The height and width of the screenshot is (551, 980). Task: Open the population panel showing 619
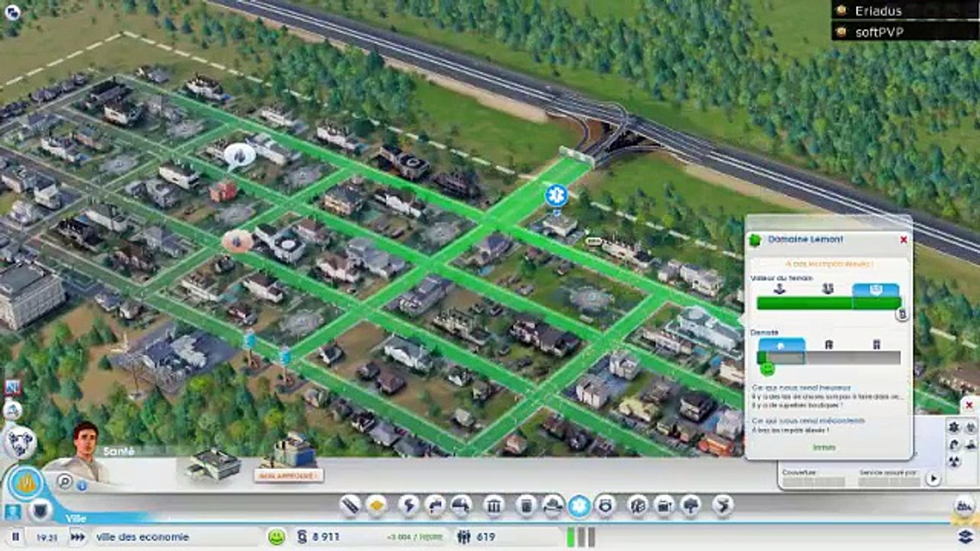[476, 537]
